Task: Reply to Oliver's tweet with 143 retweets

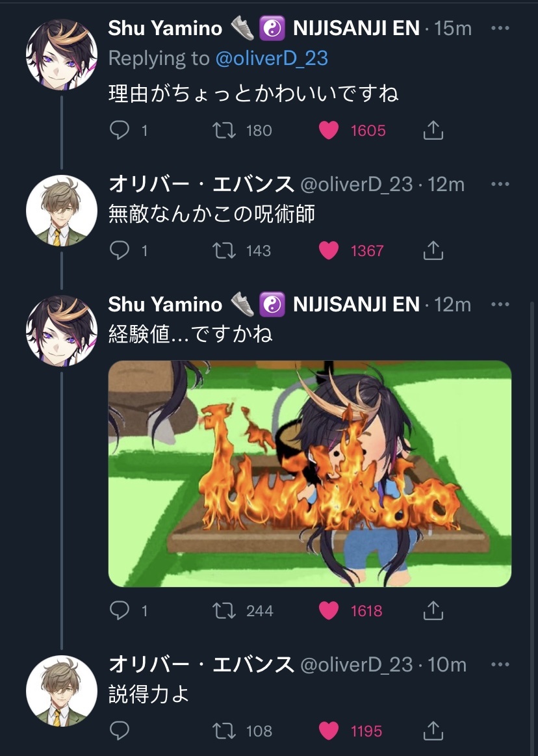Action: pos(120,250)
